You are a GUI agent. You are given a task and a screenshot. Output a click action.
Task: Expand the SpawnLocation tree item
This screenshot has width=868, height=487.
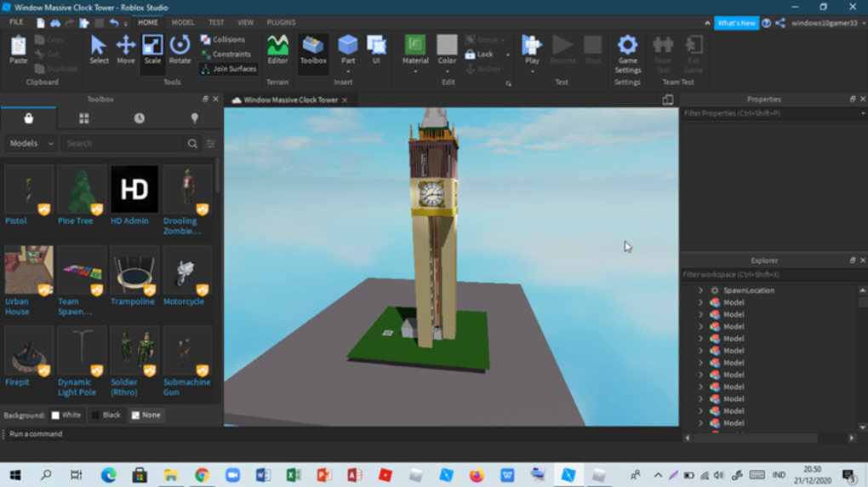click(x=700, y=290)
